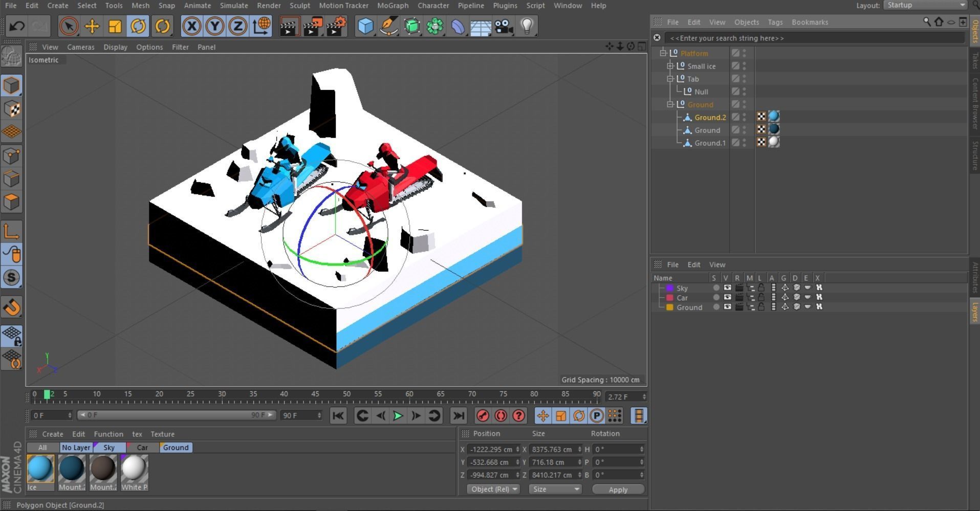Click frame 50 on timeline ruler
Image resolution: width=980 pixels, height=511 pixels.
[346, 395]
